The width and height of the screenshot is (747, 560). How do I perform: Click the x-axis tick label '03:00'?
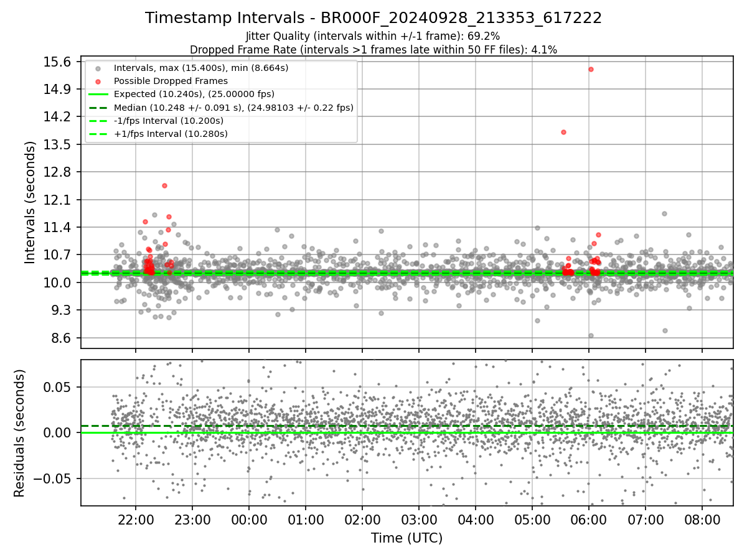pyautogui.click(x=419, y=520)
